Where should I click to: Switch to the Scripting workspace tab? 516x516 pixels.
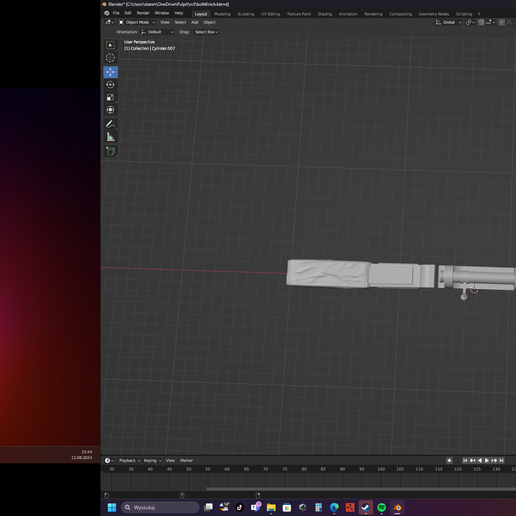(x=464, y=14)
